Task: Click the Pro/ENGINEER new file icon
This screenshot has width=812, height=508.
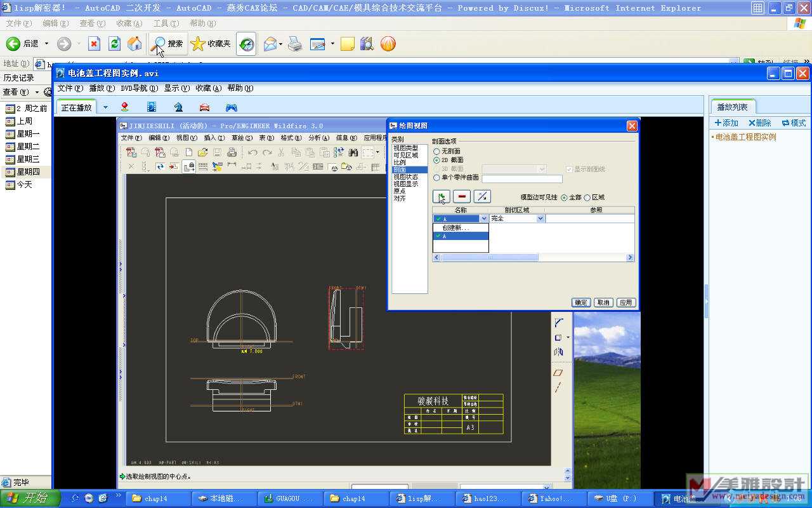Action: click(189, 152)
